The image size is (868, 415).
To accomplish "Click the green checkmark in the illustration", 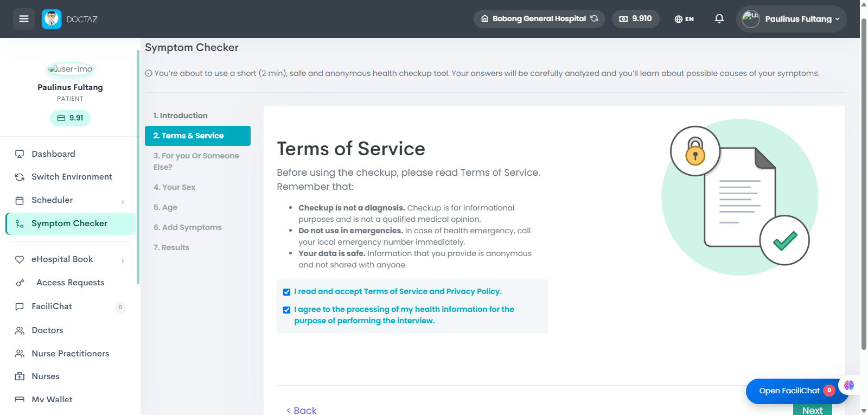I will (x=784, y=240).
